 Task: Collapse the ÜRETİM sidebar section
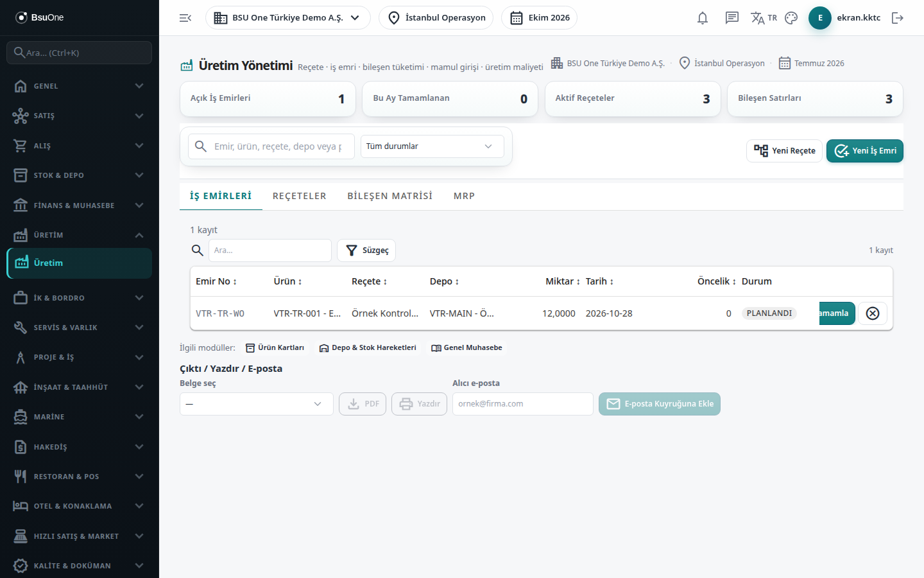pyautogui.click(x=80, y=235)
